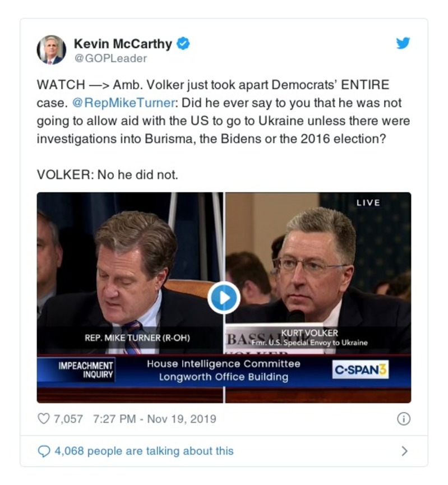This screenshot has height=485, width=448.
Task: Open the @GOPLeader handle
Action: (110, 58)
